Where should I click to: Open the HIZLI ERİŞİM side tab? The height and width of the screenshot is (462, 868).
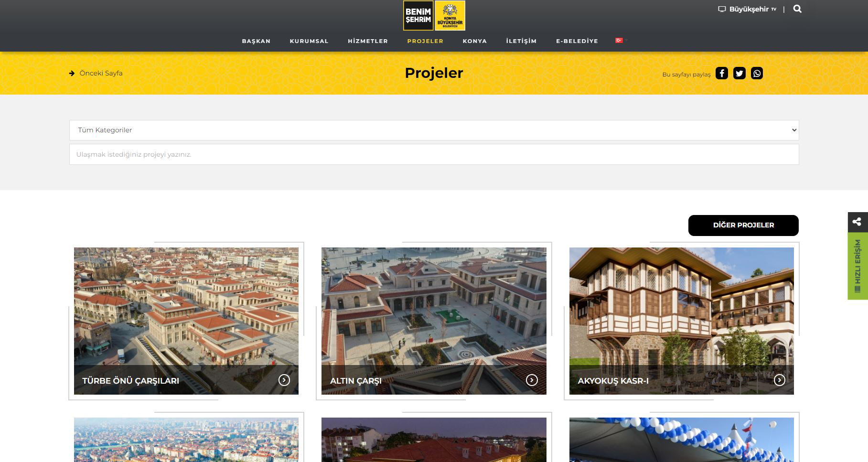[x=857, y=266]
